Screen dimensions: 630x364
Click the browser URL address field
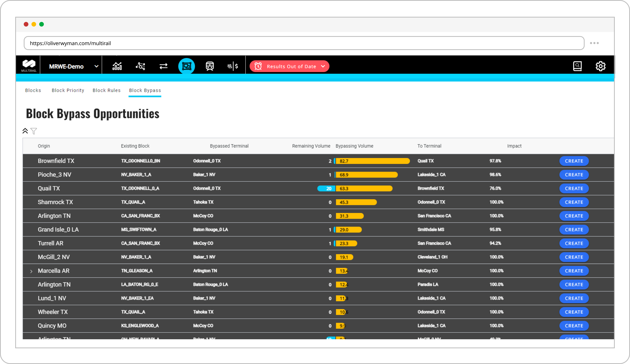click(x=304, y=43)
